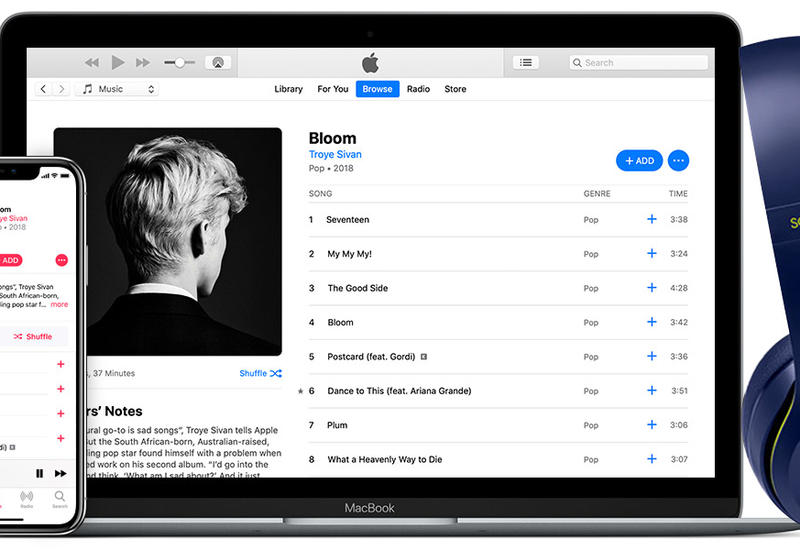Tap the first pink plus on iPhone list

[x=61, y=364]
